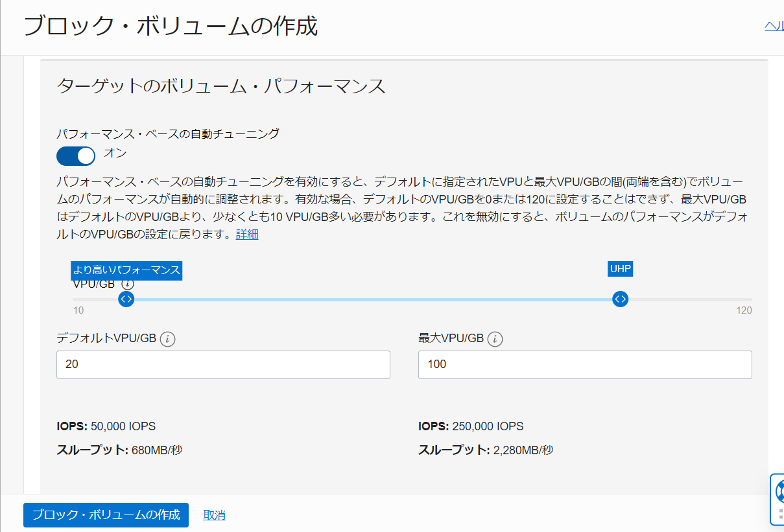Turn off the パフォーマンス・ベースの自動チューニング switch
Image resolution: width=784 pixels, height=532 pixels.
[x=76, y=156]
